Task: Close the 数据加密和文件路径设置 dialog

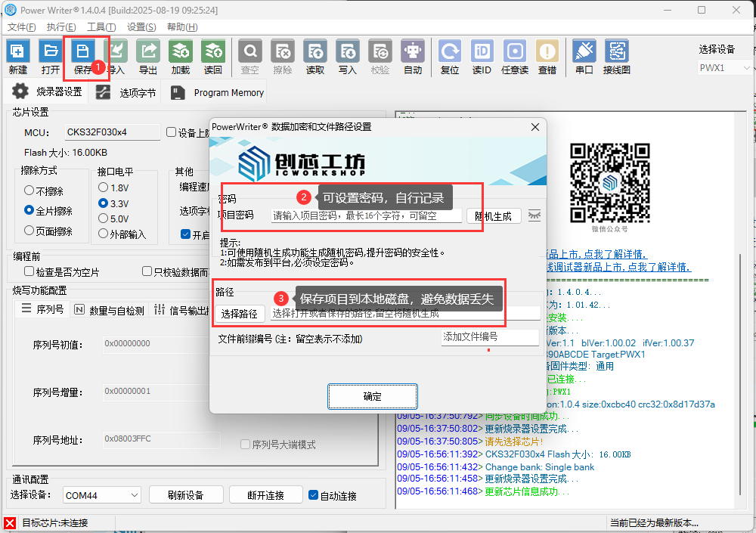Action: point(535,127)
